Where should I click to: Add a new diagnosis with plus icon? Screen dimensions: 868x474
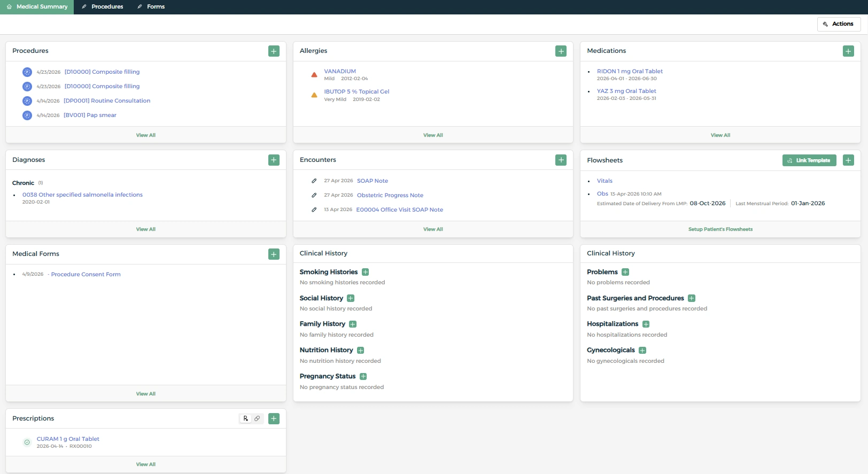(x=274, y=160)
